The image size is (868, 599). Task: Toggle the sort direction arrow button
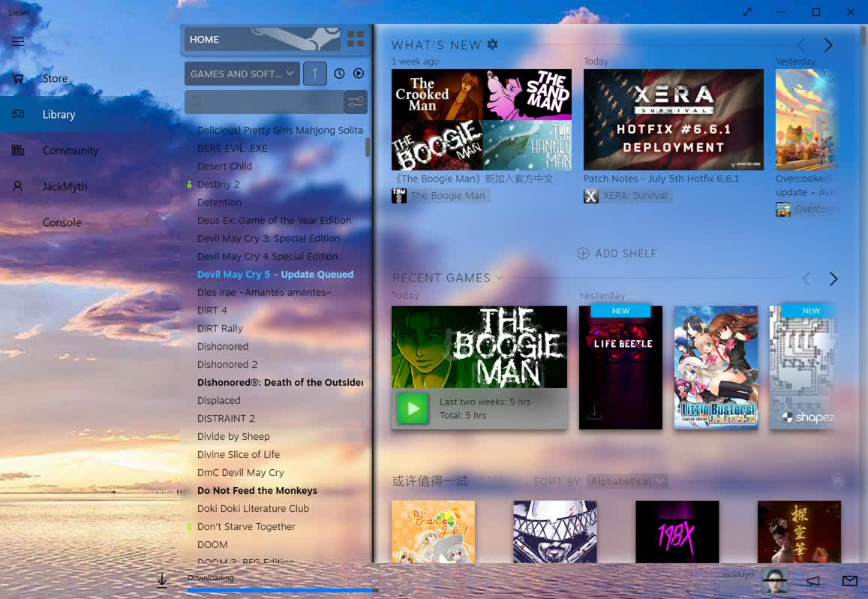pos(315,73)
